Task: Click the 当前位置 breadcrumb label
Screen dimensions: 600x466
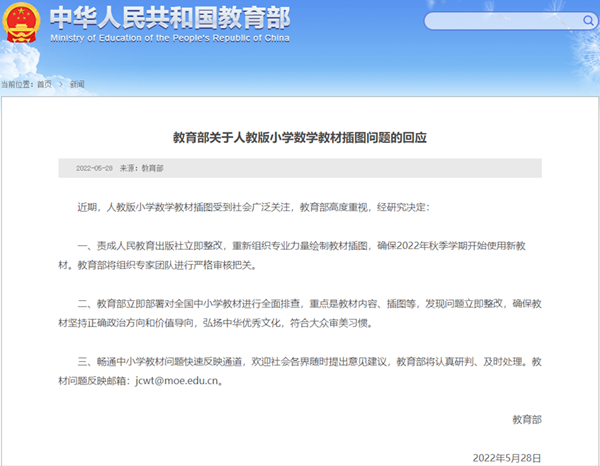Action: click(x=16, y=84)
